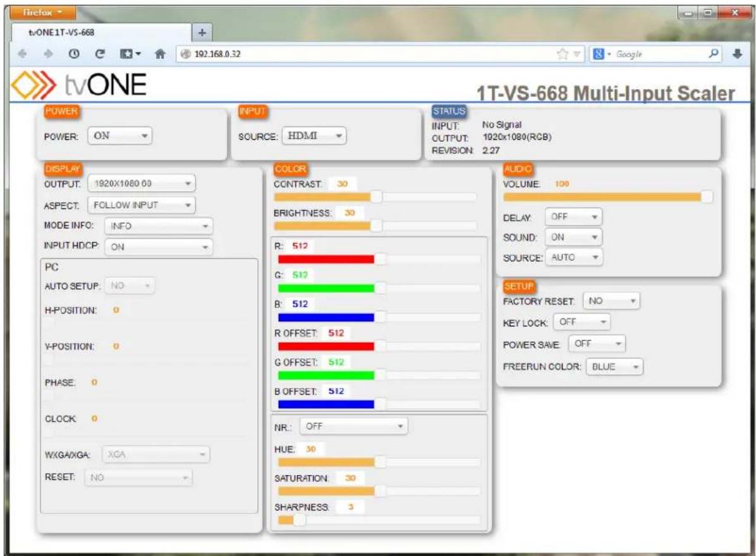The height and width of the screenshot is (556, 756).
Task: Open the OUTPUT resolution dropdown
Action: coord(142,183)
